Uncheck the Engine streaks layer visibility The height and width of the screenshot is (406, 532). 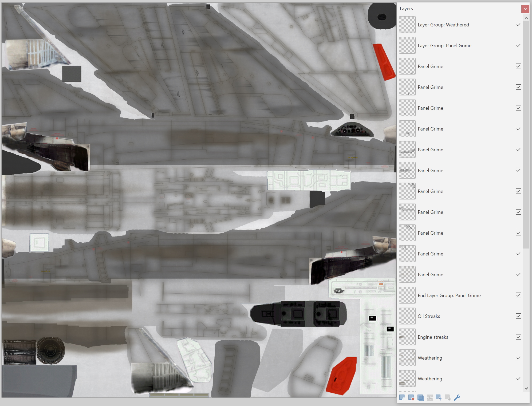click(518, 337)
